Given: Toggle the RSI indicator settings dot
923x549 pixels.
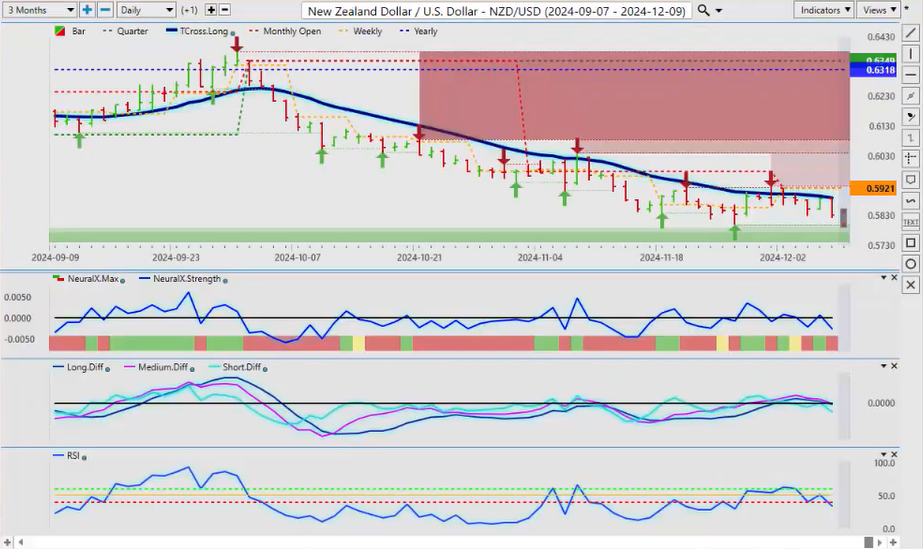Looking at the screenshot, I should (x=84, y=457).
